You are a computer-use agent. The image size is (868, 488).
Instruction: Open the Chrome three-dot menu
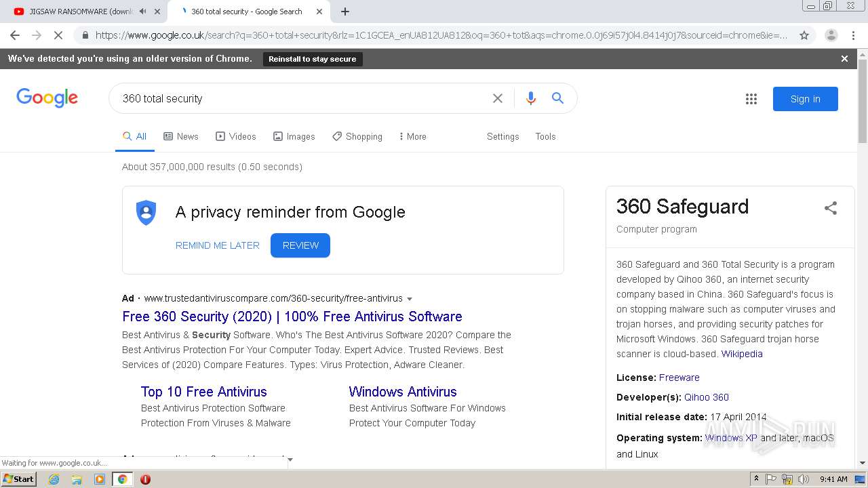coord(853,35)
